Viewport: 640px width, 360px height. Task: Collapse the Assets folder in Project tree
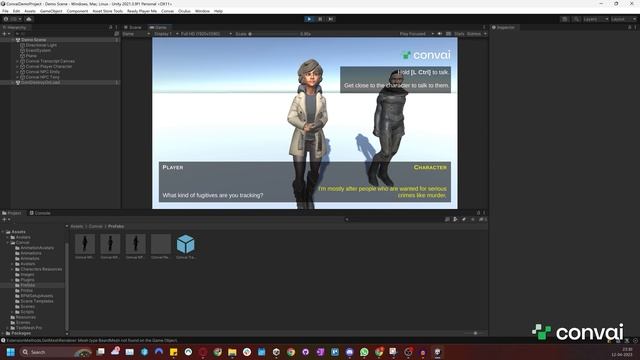coord(3,232)
